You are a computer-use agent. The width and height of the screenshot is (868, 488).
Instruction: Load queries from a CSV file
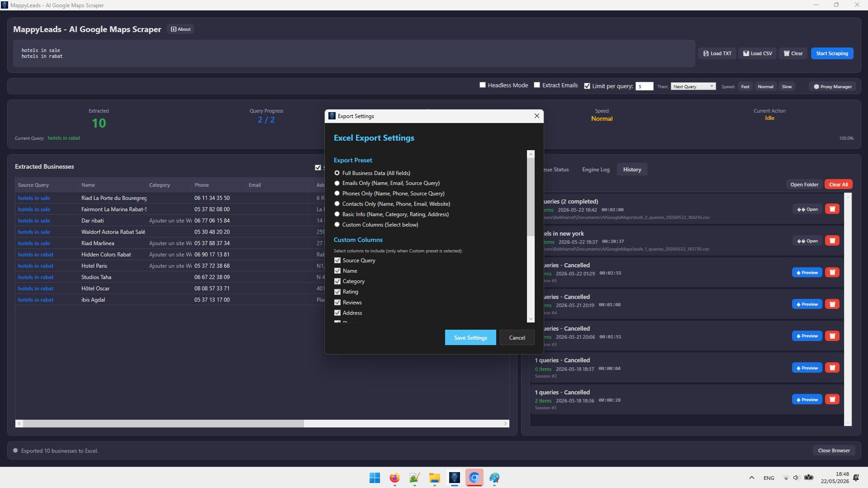(757, 53)
